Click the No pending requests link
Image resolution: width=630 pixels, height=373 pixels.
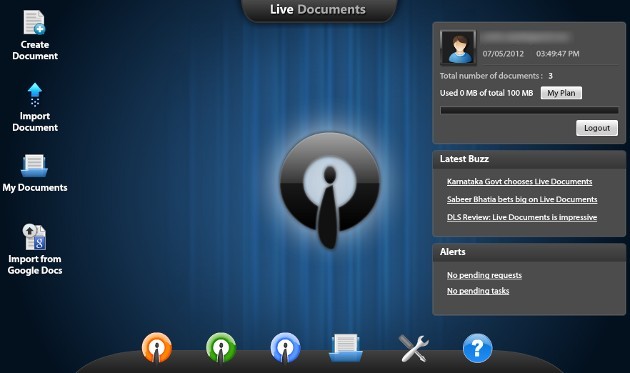pyautogui.click(x=484, y=275)
